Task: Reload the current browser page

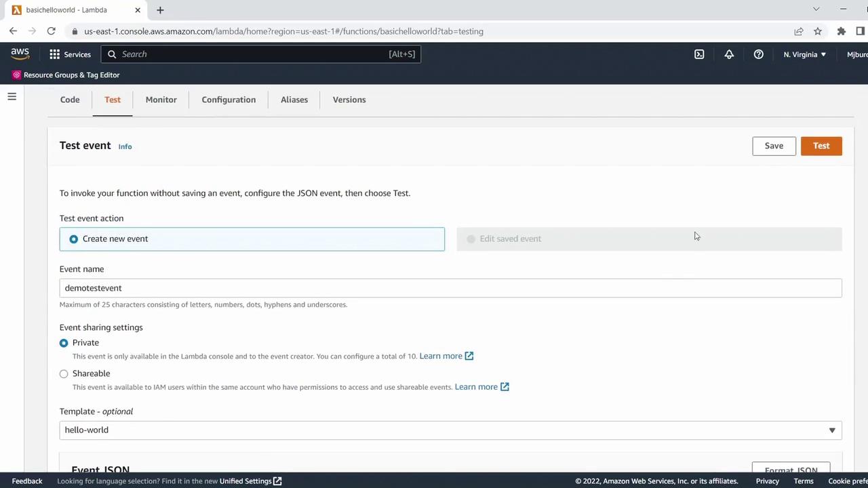Action: (x=51, y=31)
